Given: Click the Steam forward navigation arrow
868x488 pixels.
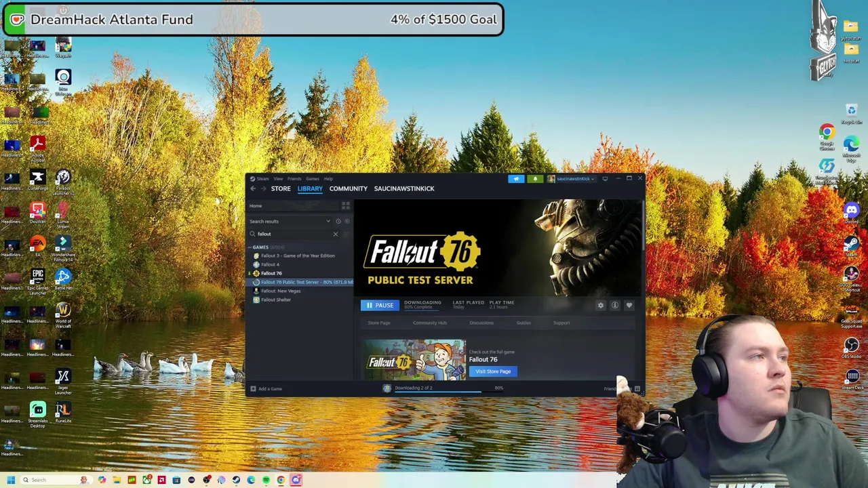Looking at the screenshot, I should point(263,189).
